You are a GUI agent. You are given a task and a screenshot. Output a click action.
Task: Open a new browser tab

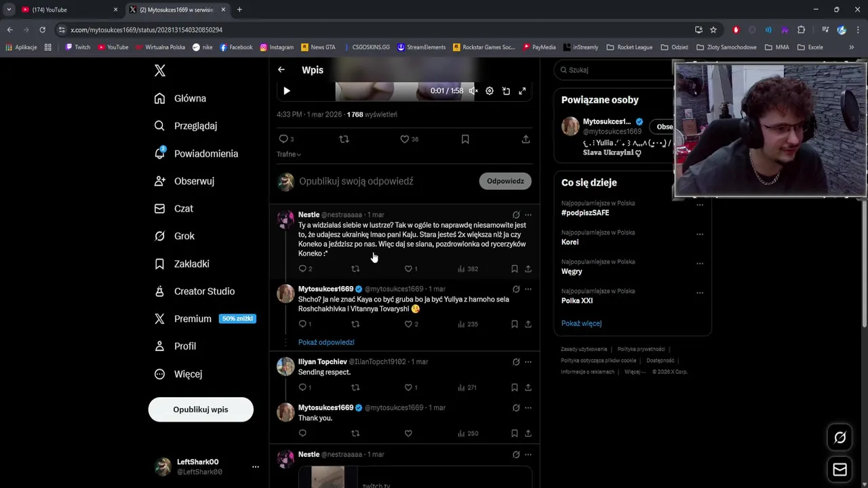pyautogui.click(x=239, y=9)
